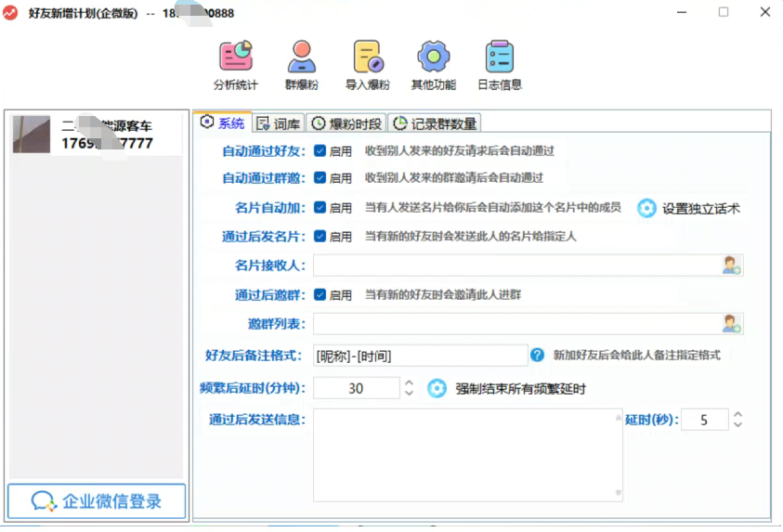Click the app logo in title bar
783x532 pixels.
(10, 12)
